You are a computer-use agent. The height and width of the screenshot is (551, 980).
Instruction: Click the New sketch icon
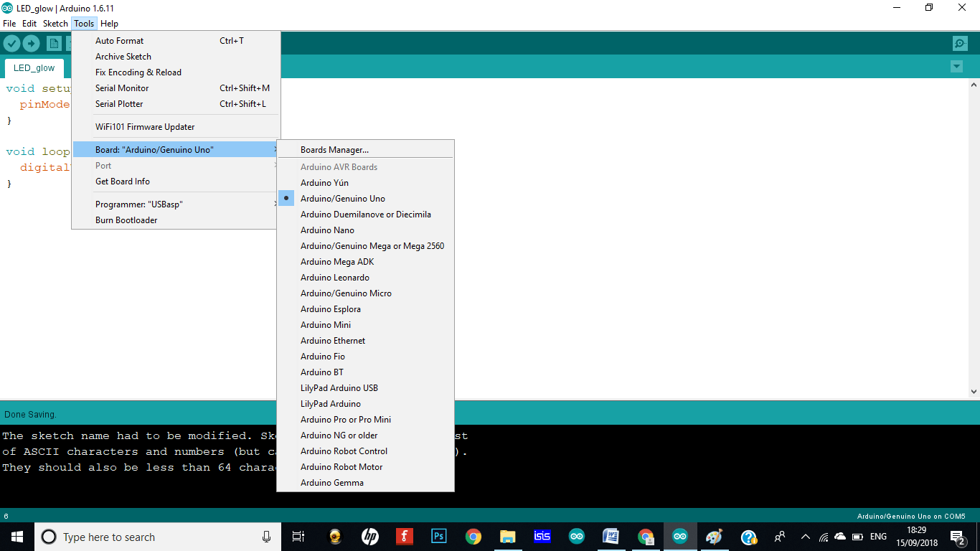pyautogui.click(x=54, y=43)
